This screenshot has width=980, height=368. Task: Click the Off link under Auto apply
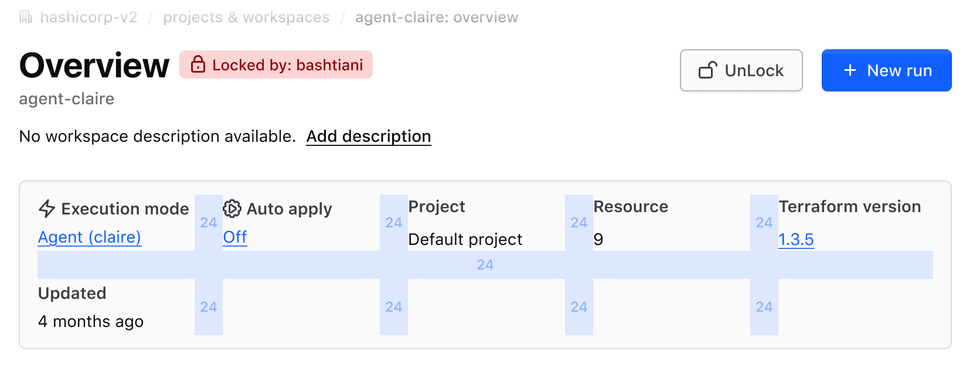pos(235,237)
